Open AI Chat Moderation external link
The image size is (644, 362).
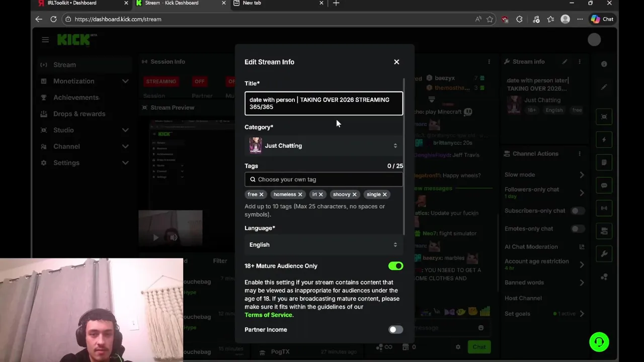(x=582, y=247)
